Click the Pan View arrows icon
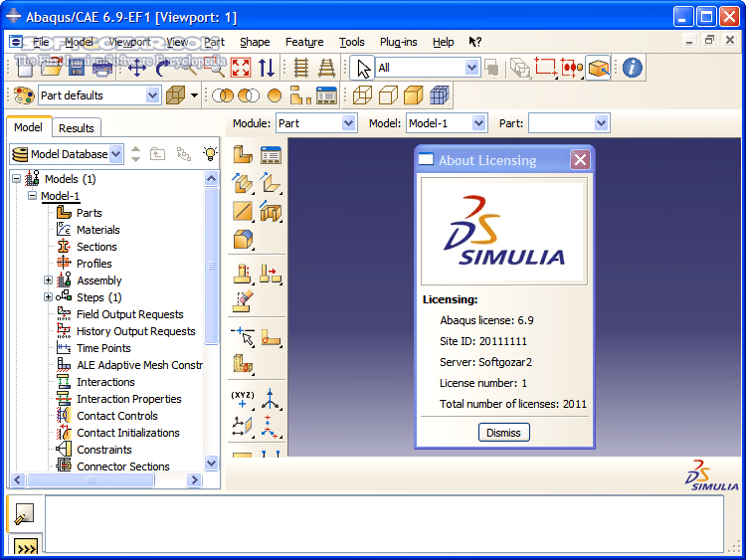 point(137,68)
